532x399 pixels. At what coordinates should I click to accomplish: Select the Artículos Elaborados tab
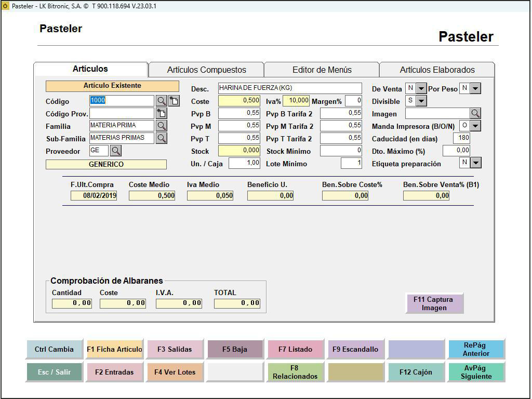tap(437, 70)
